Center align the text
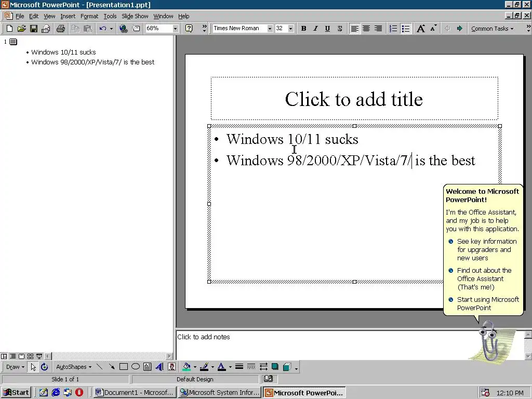This screenshot has height=399, width=532. click(366, 29)
